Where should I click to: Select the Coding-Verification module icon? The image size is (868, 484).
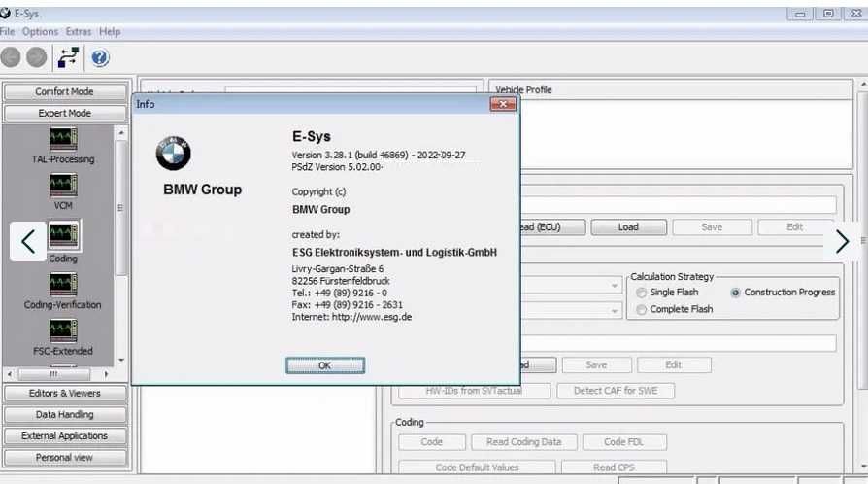point(62,285)
